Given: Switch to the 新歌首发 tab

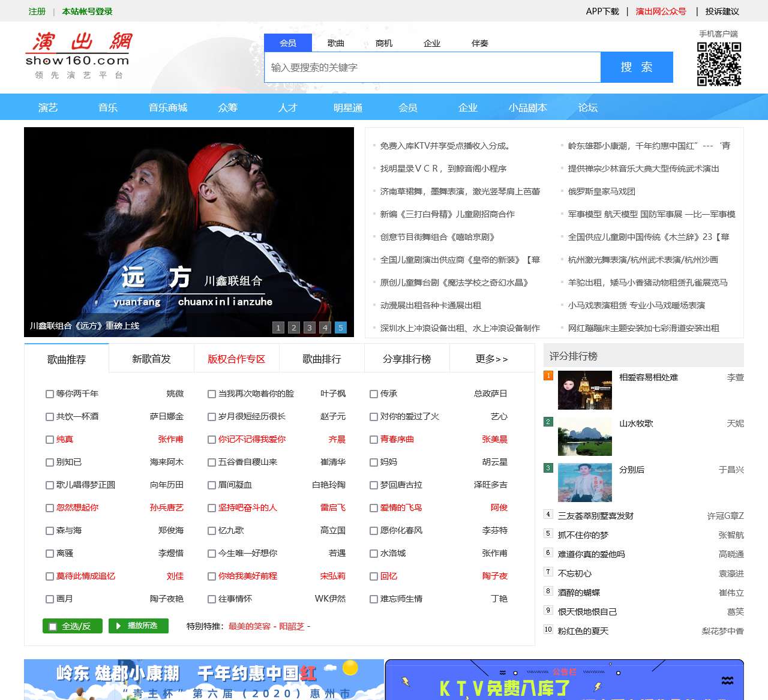Looking at the screenshot, I should [151, 359].
